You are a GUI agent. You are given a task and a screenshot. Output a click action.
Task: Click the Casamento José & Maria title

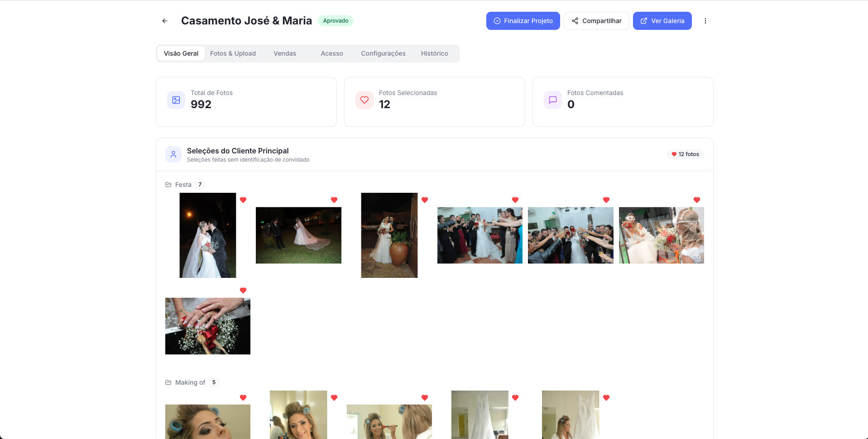click(246, 21)
